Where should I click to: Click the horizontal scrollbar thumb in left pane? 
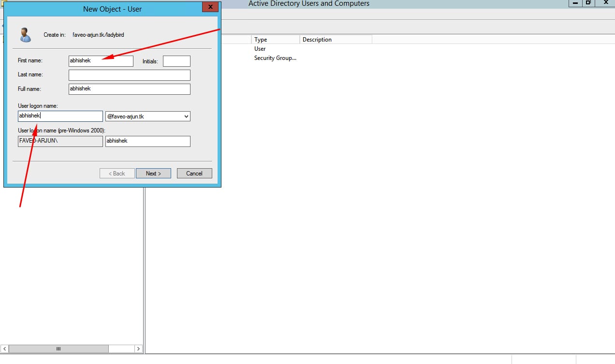point(59,349)
